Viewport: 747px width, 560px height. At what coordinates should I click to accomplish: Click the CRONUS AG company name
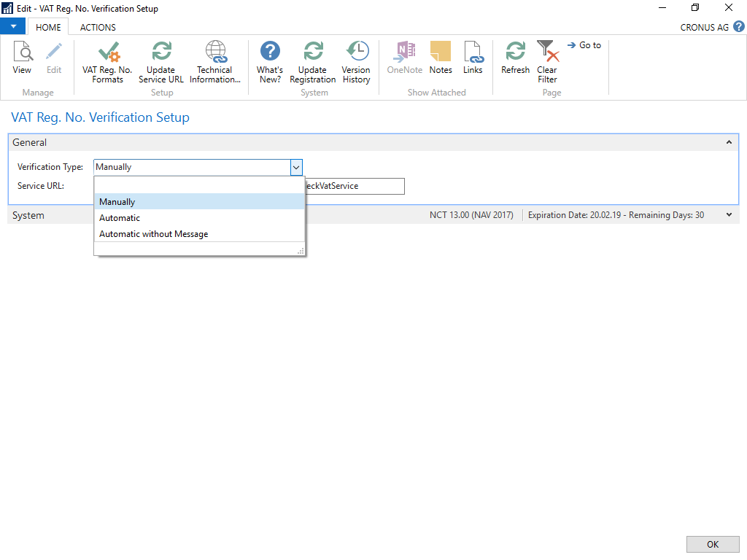coord(704,27)
